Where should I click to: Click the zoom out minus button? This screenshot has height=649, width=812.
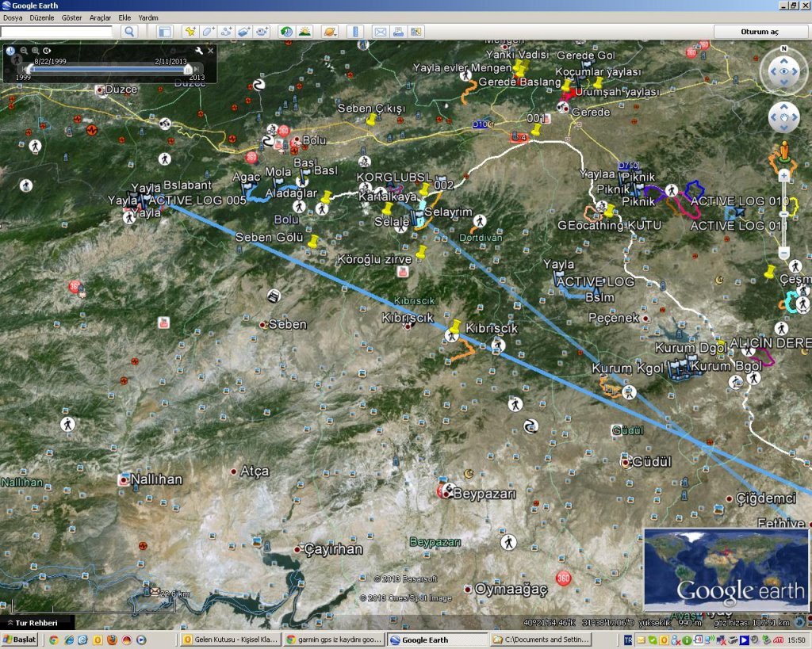[x=784, y=253]
